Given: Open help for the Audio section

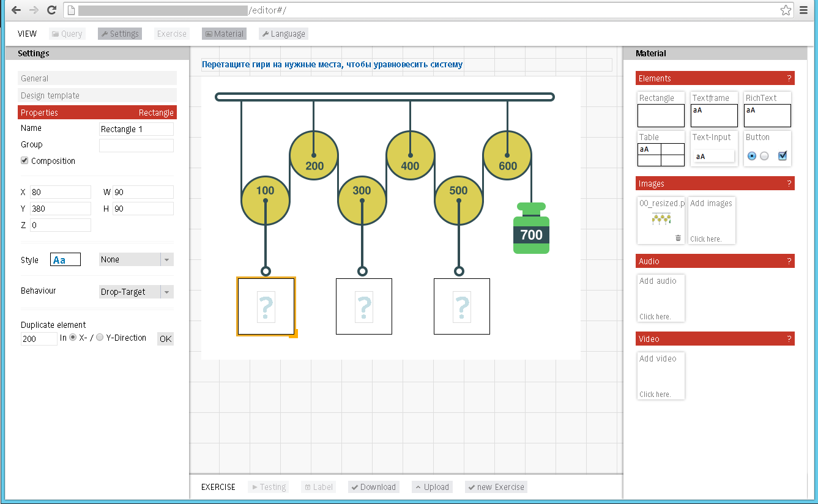Looking at the screenshot, I should click(x=789, y=261).
